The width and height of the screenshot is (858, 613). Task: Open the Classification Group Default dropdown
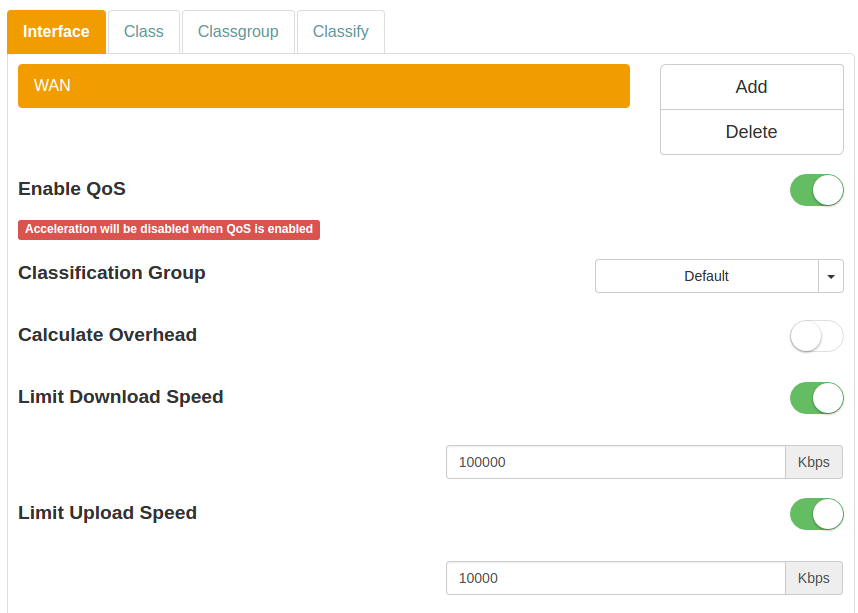pos(706,276)
